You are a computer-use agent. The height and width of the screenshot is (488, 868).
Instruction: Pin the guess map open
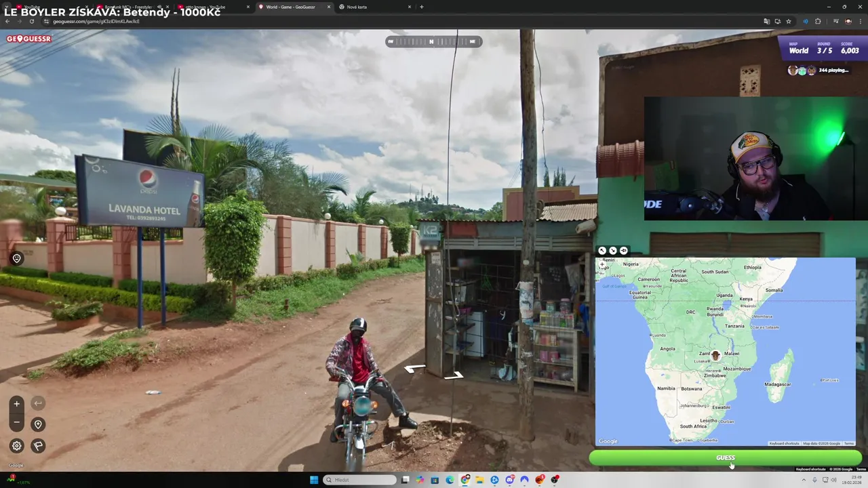pos(623,251)
